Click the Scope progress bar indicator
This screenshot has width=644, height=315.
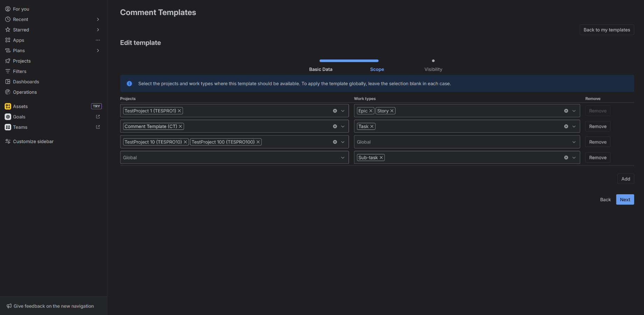tap(349, 61)
